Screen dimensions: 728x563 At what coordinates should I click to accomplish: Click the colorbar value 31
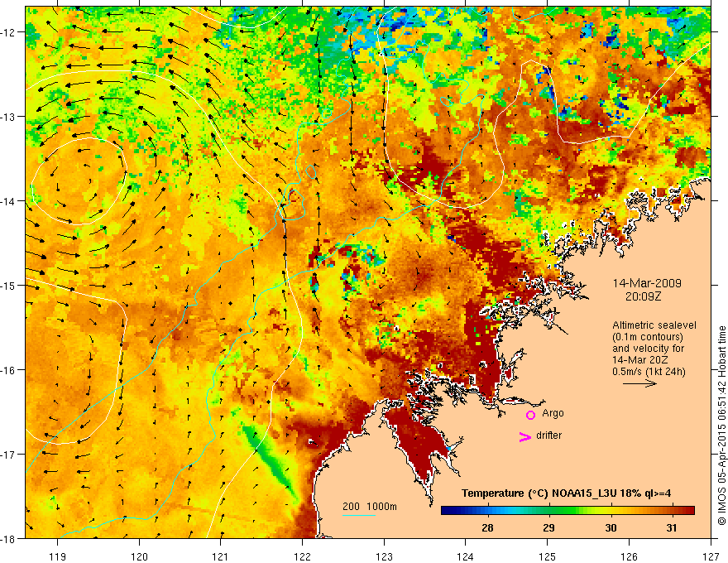click(672, 527)
